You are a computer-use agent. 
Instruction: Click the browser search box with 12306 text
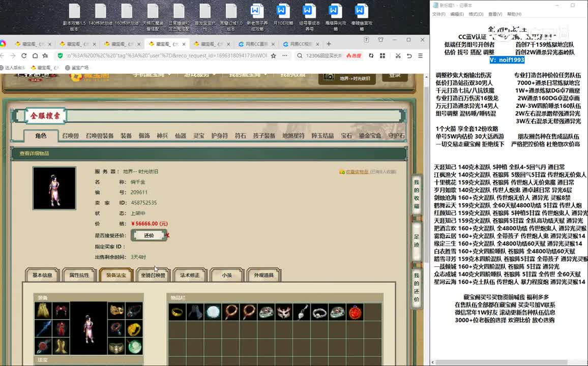pyautogui.click(x=324, y=55)
